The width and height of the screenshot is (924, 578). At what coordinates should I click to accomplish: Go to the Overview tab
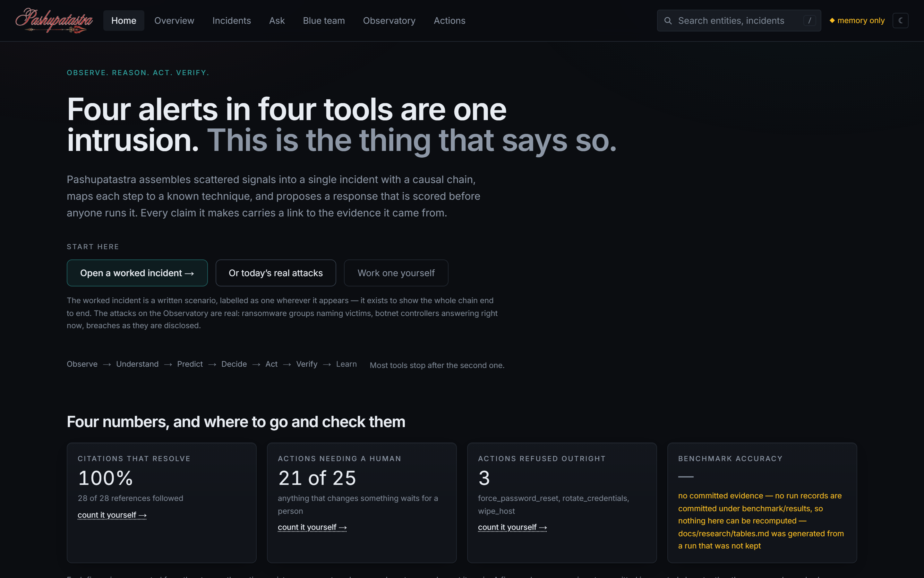(174, 21)
